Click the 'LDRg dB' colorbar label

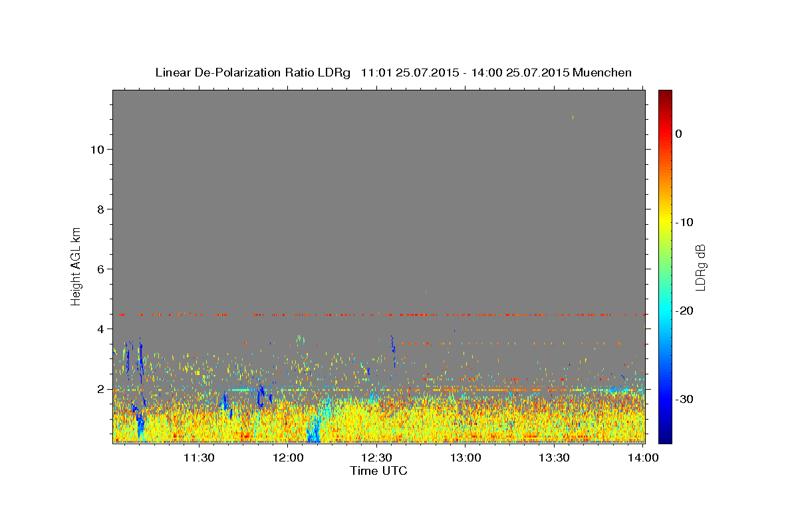pos(700,267)
